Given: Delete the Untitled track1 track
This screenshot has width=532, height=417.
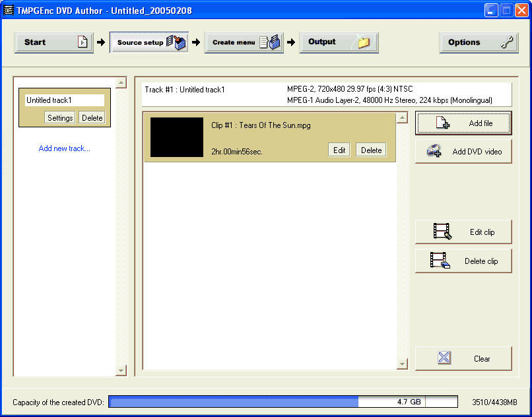Looking at the screenshot, I should tap(92, 117).
